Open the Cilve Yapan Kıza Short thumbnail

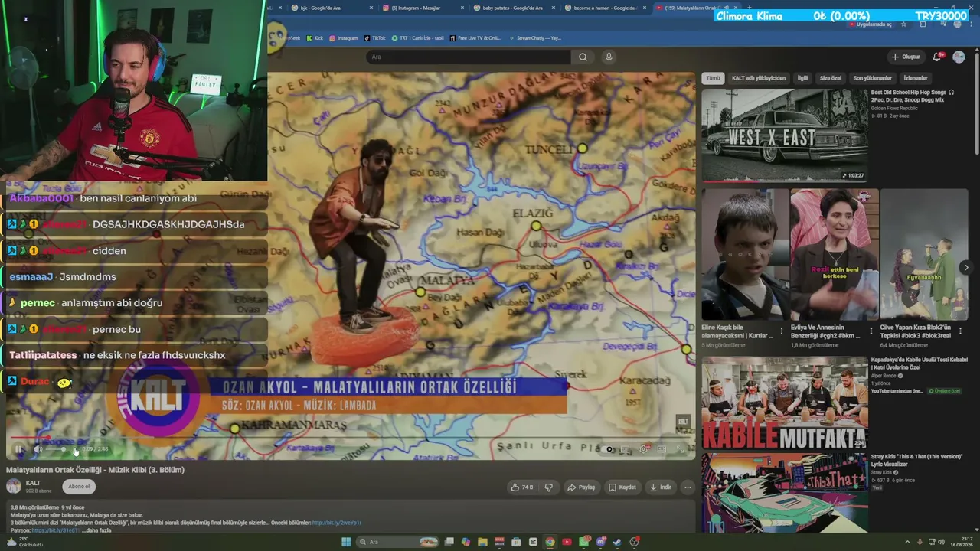pyautogui.click(x=924, y=254)
